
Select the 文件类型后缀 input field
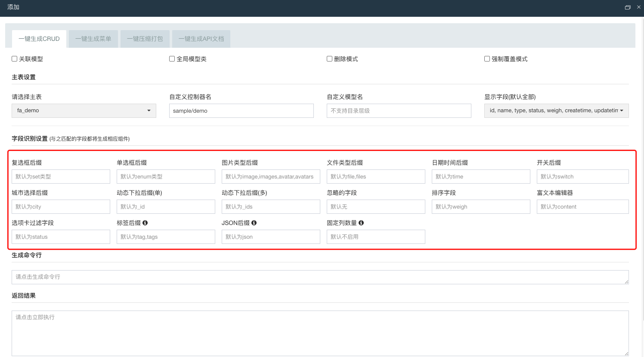click(x=376, y=176)
